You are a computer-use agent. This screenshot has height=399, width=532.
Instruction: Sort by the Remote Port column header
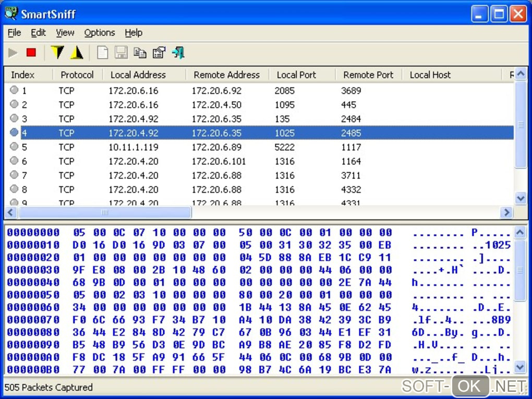[368, 75]
